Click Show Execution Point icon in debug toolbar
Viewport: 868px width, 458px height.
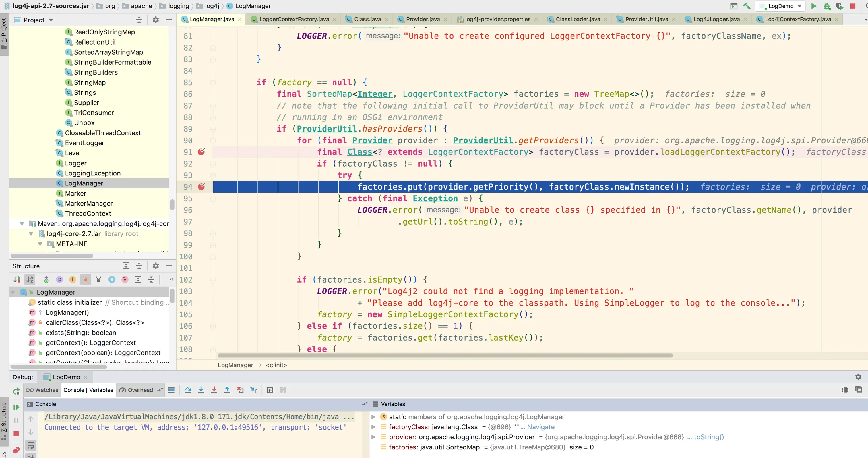(x=171, y=390)
